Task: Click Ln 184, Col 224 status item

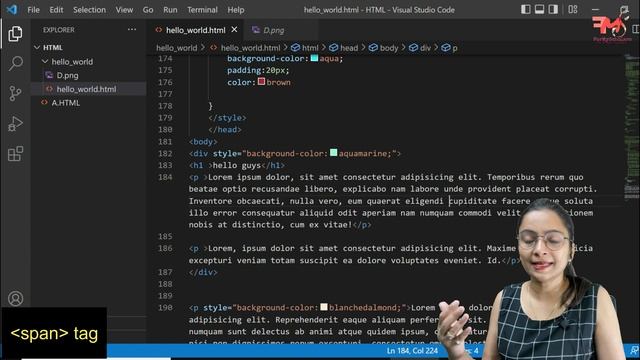Action: 412,351
